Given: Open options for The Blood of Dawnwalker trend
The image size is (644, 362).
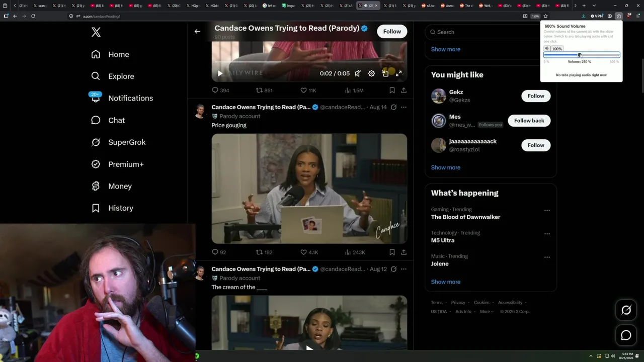Looking at the screenshot, I should point(547,210).
